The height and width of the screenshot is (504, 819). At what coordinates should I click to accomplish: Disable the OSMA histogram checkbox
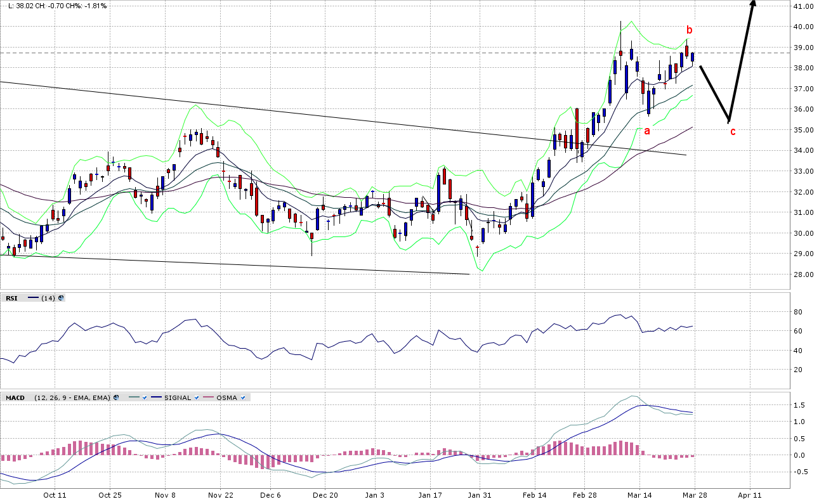click(x=244, y=397)
